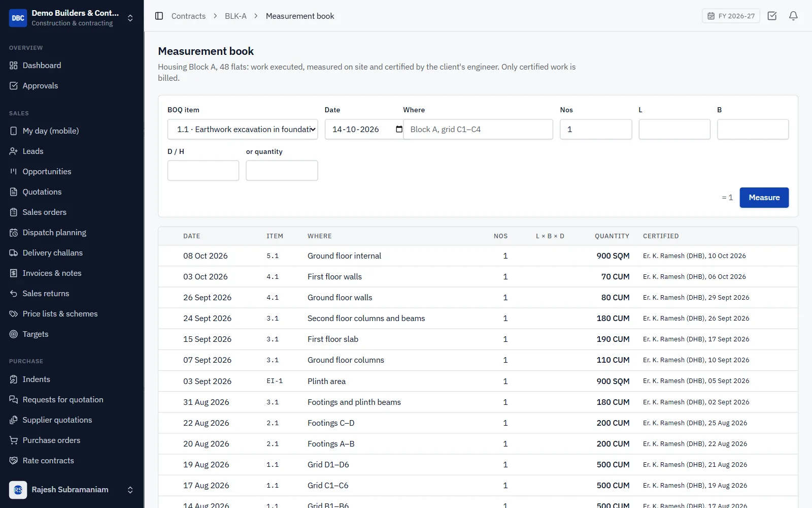Open the FY 2026-27 year selector
812x508 pixels.
[x=731, y=16]
